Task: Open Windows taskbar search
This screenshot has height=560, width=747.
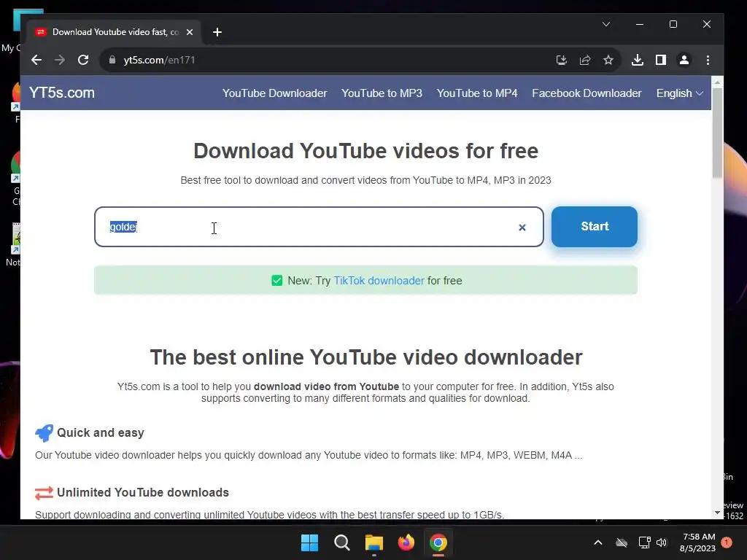Action: point(341,542)
